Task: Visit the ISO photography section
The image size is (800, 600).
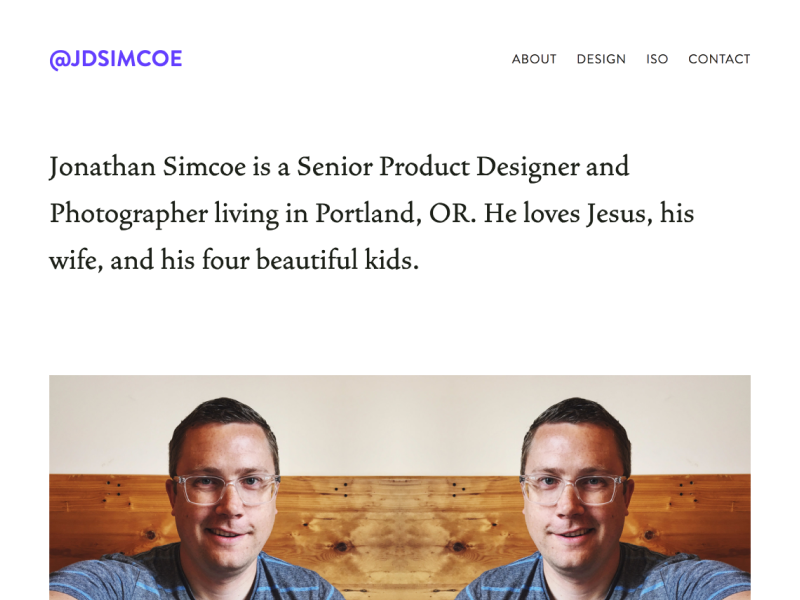Action: click(x=657, y=59)
